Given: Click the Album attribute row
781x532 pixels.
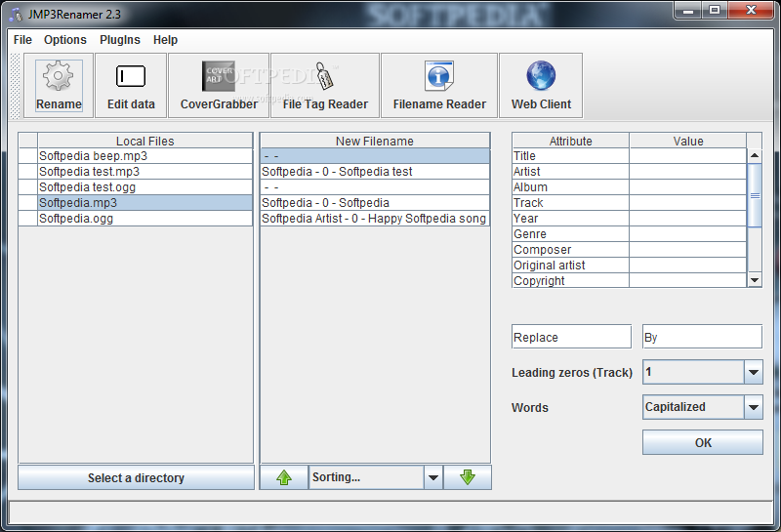Looking at the screenshot, I should (x=629, y=187).
